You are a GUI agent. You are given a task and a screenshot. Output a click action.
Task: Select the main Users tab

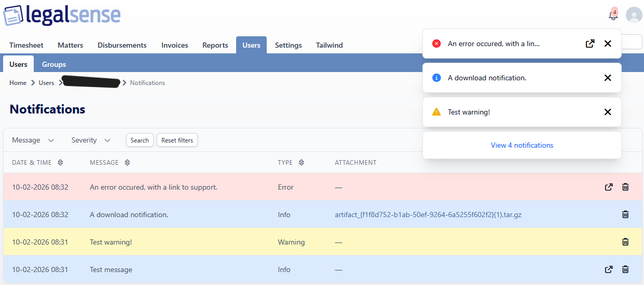(x=251, y=45)
